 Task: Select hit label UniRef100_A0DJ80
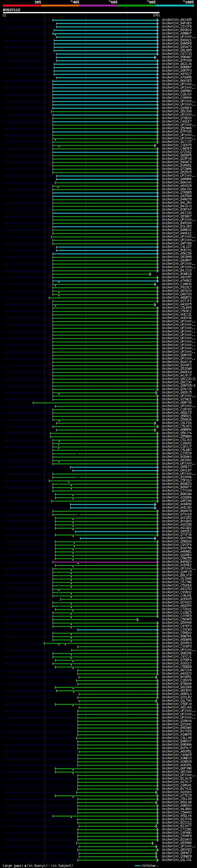tap(177, 507)
